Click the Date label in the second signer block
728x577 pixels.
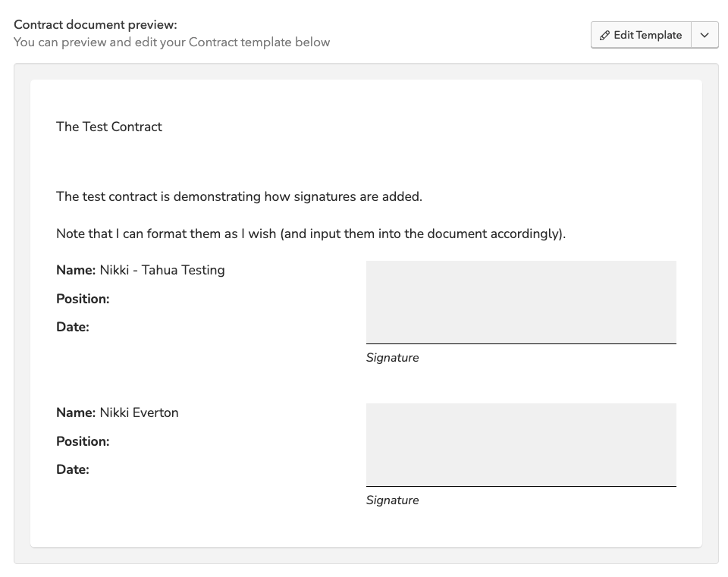[73, 469]
